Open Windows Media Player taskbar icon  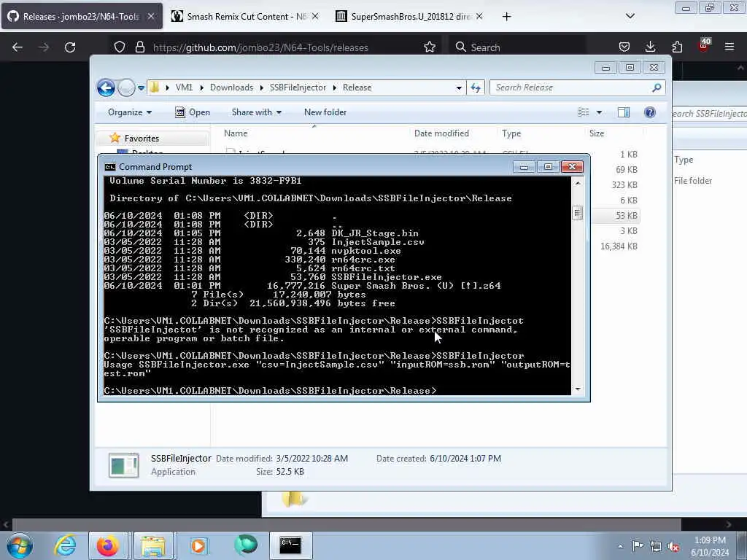tap(198, 545)
